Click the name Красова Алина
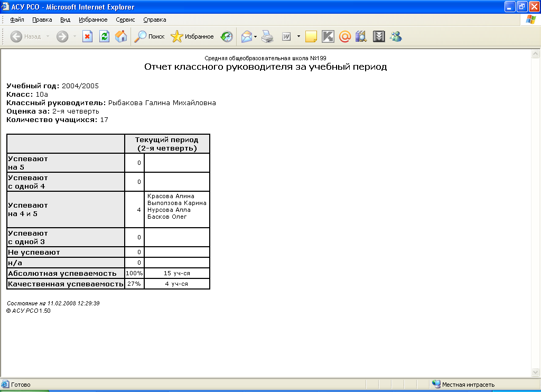Screen dimensions: 541x392 pyautogui.click(x=171, y=196)
